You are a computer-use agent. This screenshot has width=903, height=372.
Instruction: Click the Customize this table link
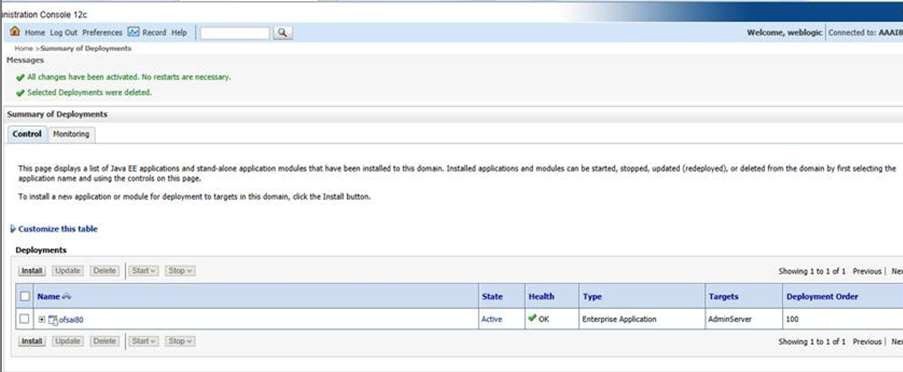(x=58, y=229)
